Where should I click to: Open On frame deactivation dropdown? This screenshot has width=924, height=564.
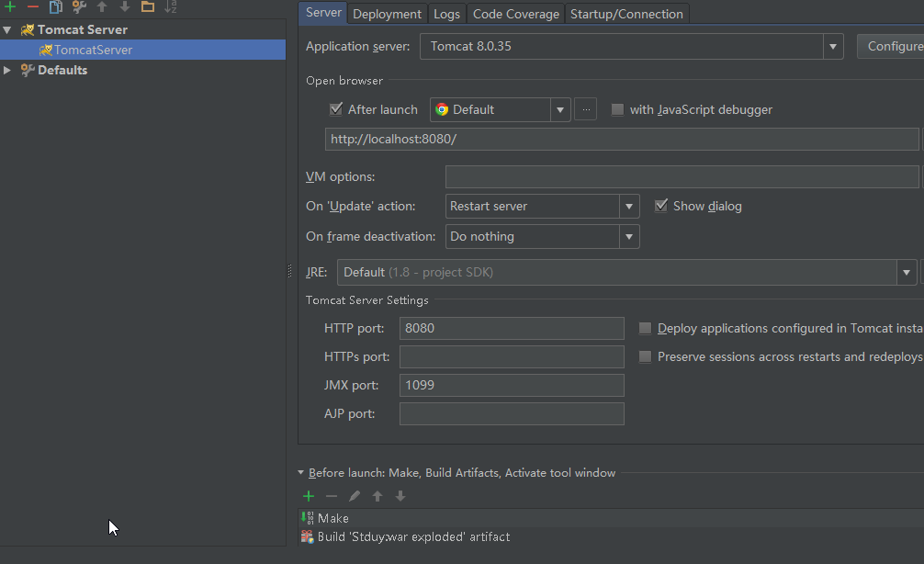point(629,236)
